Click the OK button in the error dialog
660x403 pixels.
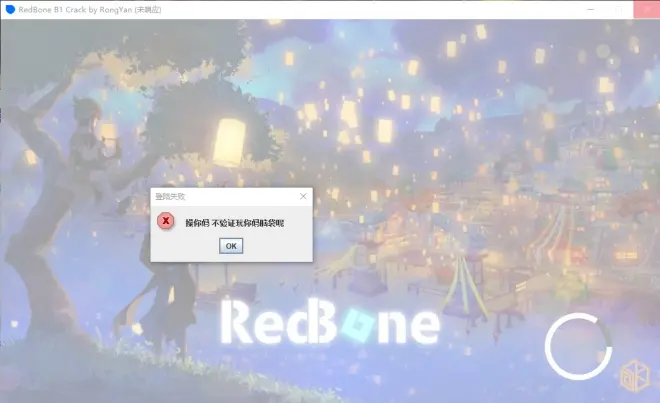(231, 245)
